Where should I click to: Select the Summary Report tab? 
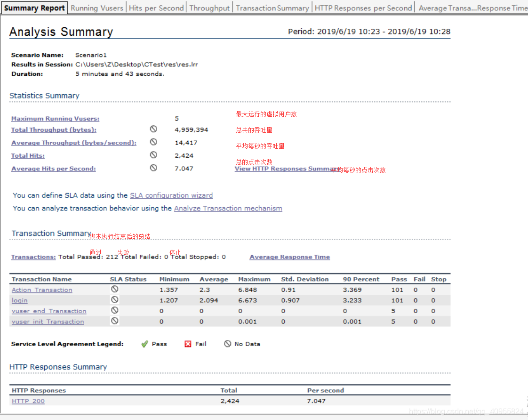pyautogui.click(x=34, y=8)
